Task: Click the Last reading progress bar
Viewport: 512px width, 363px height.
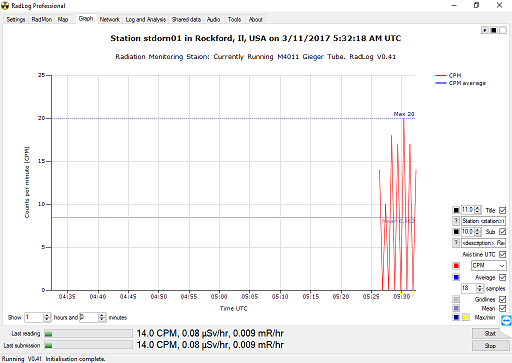Action: click(x=88, y=334)
